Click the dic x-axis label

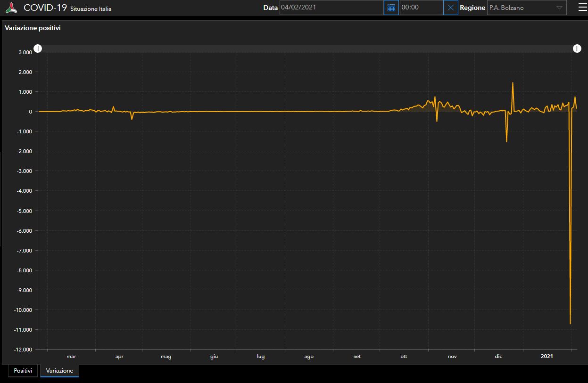tap(499, 357)
